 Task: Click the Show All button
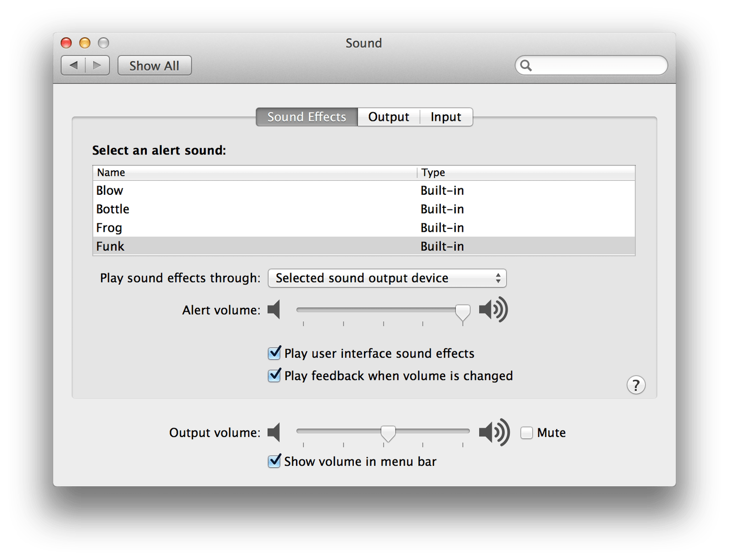[155, 66]
